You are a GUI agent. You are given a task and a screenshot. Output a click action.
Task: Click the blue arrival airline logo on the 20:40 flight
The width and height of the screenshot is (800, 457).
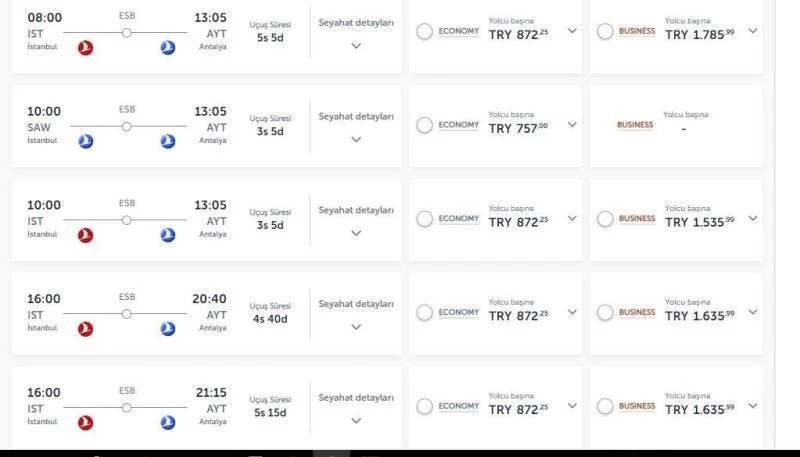coord(168,329)
